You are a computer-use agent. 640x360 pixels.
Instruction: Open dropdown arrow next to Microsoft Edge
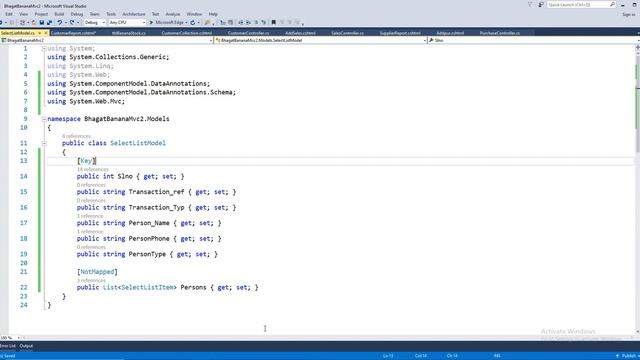[186, 22]
